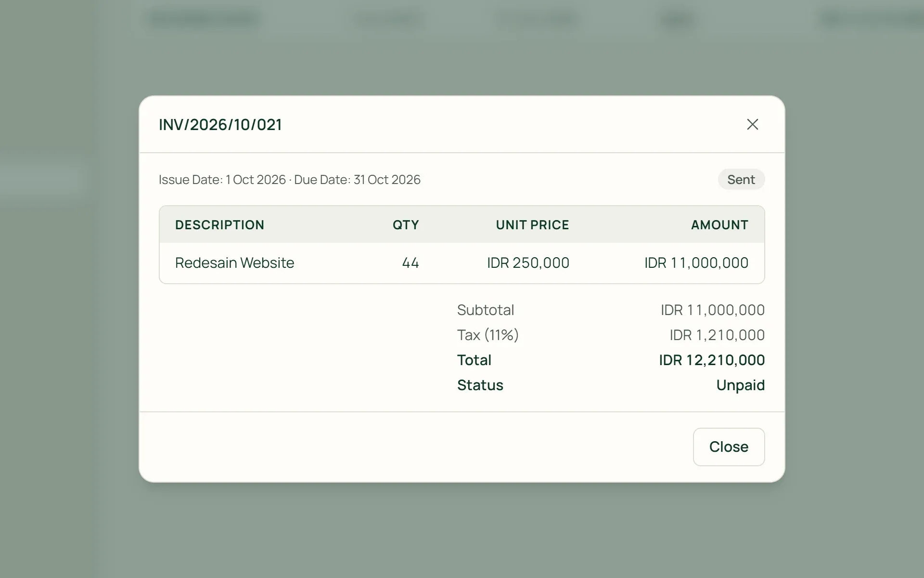924x578 pixels.
Task: Click the total value IDR 12,210,000
Action: [x=712, y=360]
